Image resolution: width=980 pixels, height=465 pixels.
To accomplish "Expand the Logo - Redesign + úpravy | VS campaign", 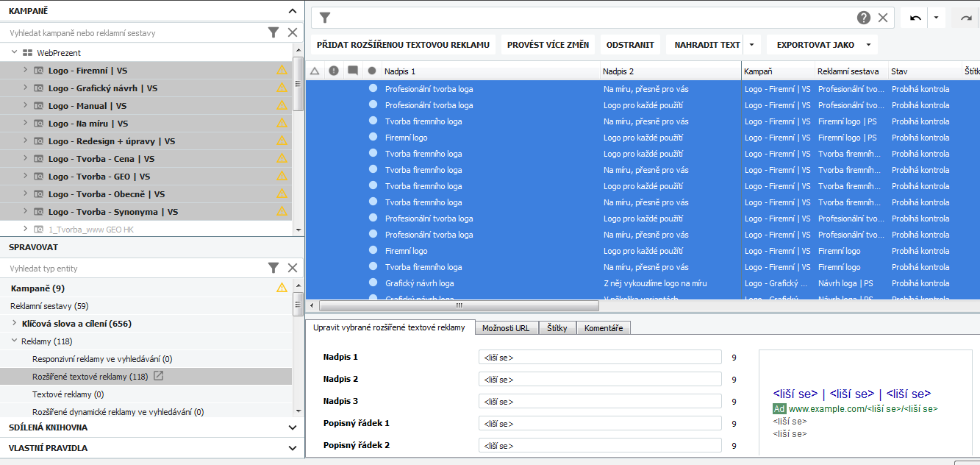I will [25, 141].
